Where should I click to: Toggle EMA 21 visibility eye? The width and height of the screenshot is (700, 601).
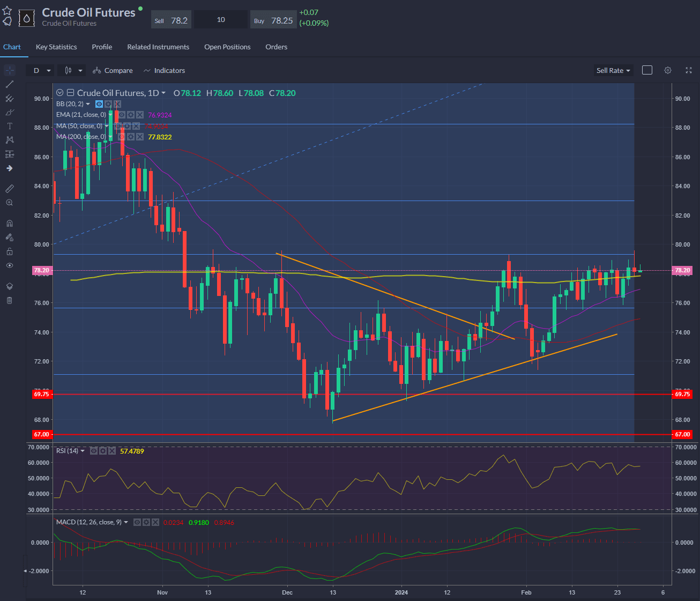coord(122,115)
